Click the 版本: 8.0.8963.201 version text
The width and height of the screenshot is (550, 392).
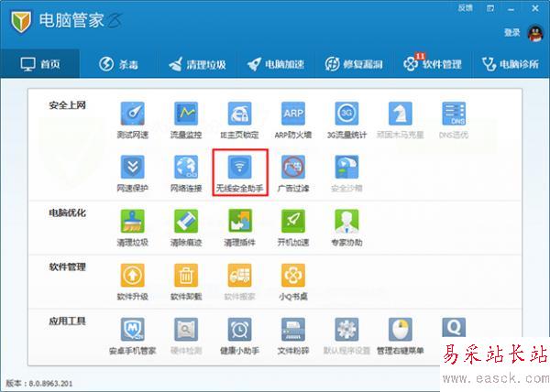[39, 383]
